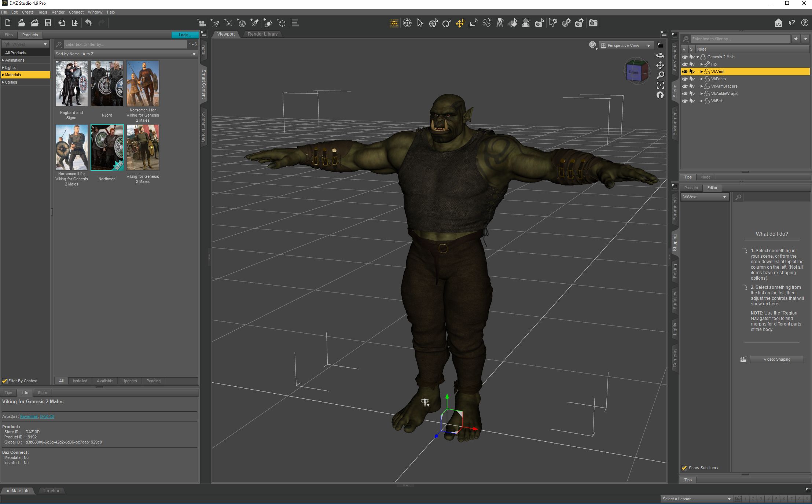Select the Region Navigator figure tool

click(526, 23)
